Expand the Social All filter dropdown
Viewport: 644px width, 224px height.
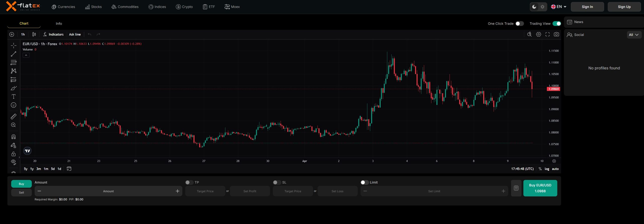pyautogui.click(x=634, y=35)
